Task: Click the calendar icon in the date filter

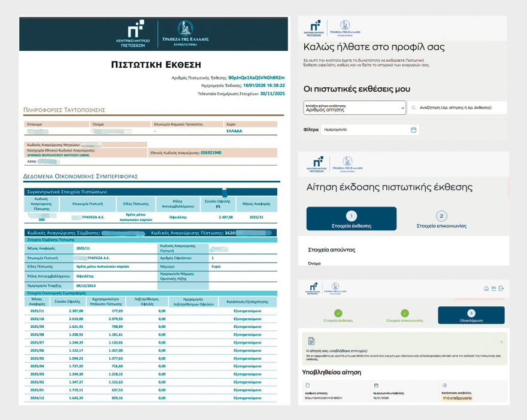Action: pos(413,129)
